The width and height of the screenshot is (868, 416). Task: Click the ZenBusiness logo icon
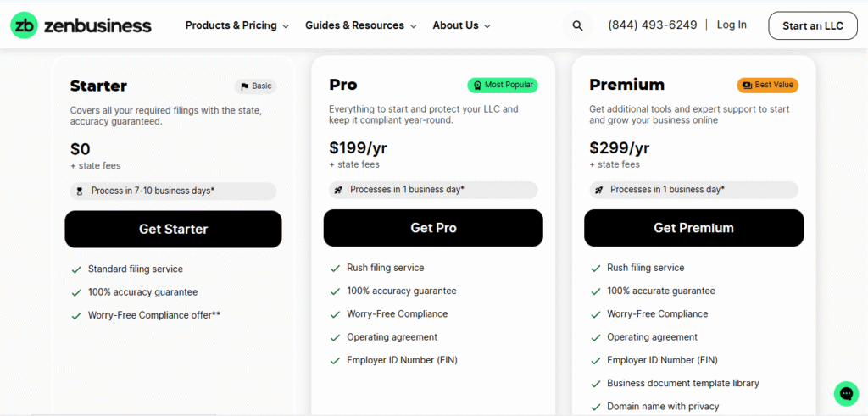[24, 25]
